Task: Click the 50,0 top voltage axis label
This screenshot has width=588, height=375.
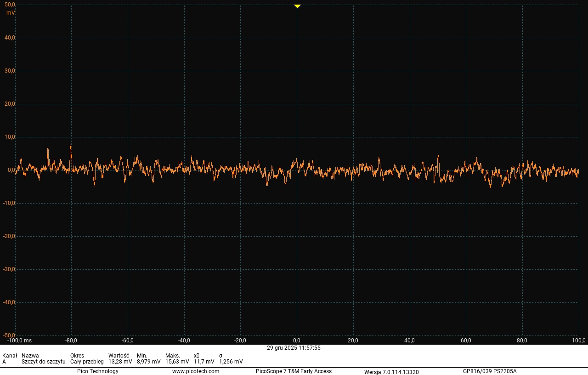Action: click(x=10, y=5)
